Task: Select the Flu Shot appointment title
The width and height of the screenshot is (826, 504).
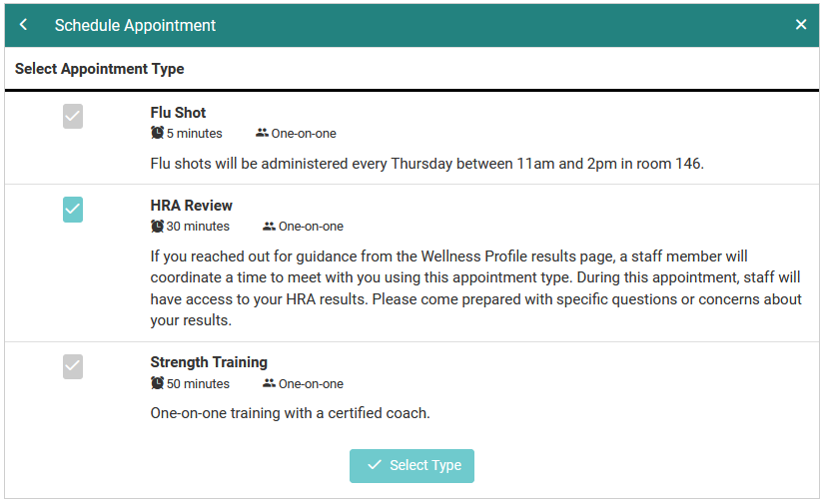Action: (x=178, y=113)
